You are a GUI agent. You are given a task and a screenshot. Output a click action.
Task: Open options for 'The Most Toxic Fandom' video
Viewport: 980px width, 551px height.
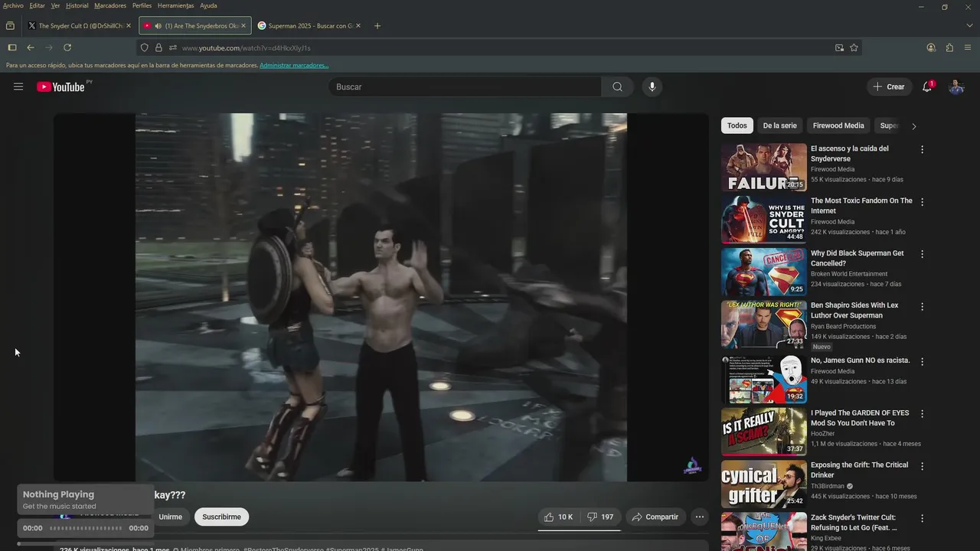coord(922,202)
